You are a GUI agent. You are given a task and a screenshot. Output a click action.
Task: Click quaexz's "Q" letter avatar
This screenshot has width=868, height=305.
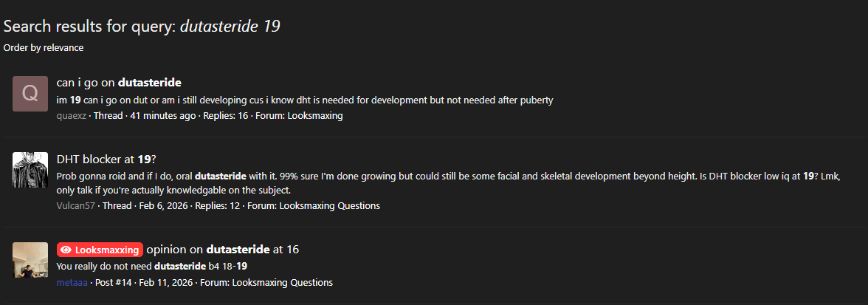point(30,93)
